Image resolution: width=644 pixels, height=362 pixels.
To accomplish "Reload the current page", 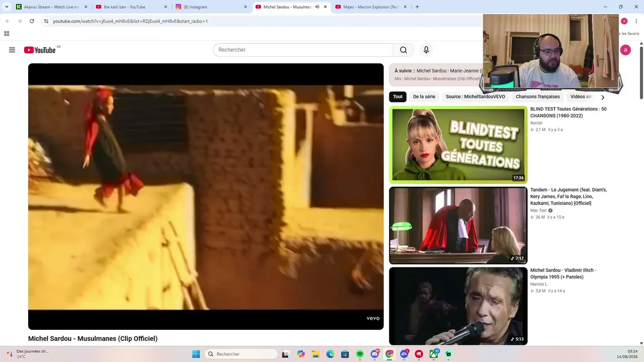I will pyautogui.click(x=32, y=21).
